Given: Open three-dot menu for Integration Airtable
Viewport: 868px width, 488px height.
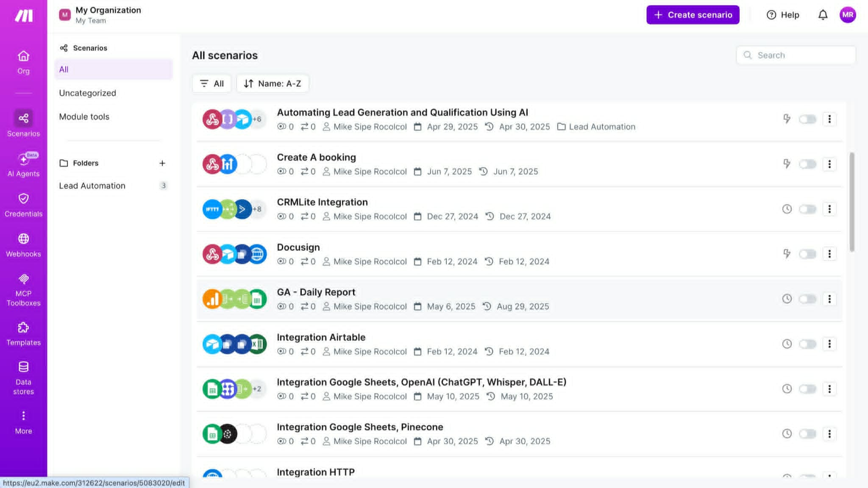Looking at the screenshot, I should [829, 344].
